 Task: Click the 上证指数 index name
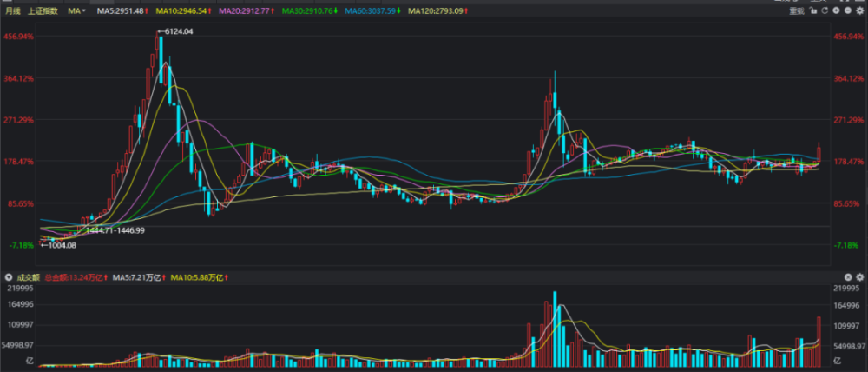pyautogui.click(x=43, y=10)
